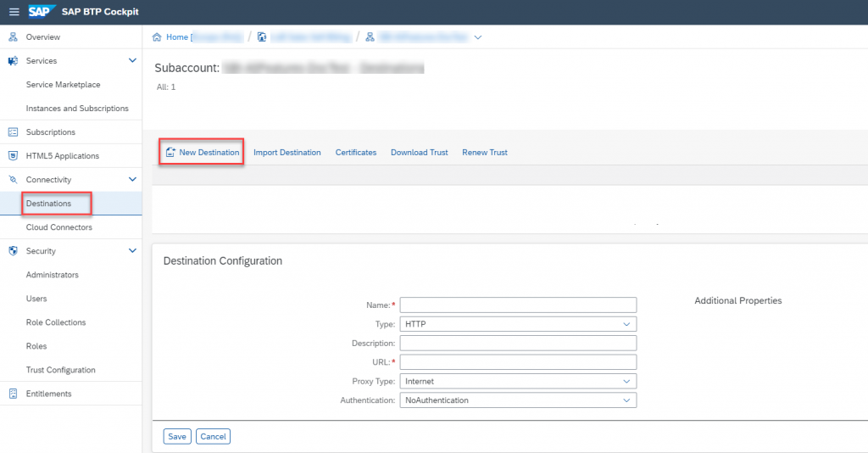Click the global account breadcrumb icon
The width and height of the screenshot is (868, 453).
pyautogui.click(x=262, y=37)
